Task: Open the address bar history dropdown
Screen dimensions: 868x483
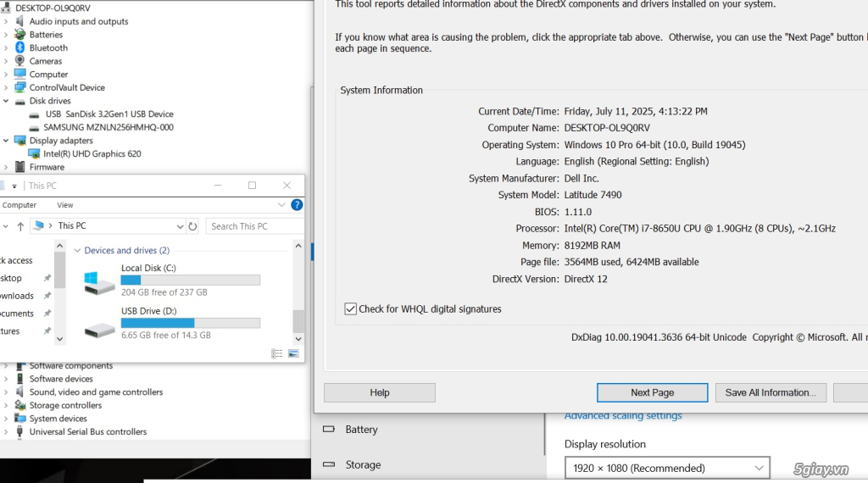Action: 180,226
